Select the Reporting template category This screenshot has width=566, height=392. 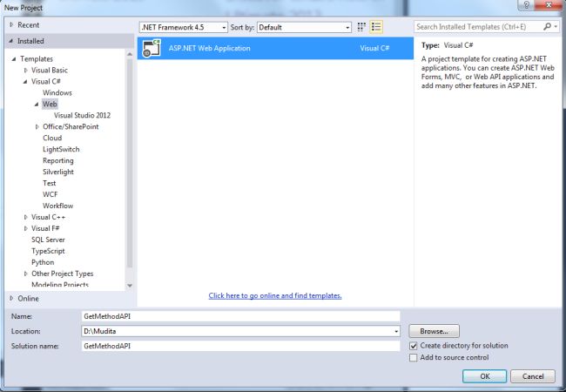coord(58,160)
